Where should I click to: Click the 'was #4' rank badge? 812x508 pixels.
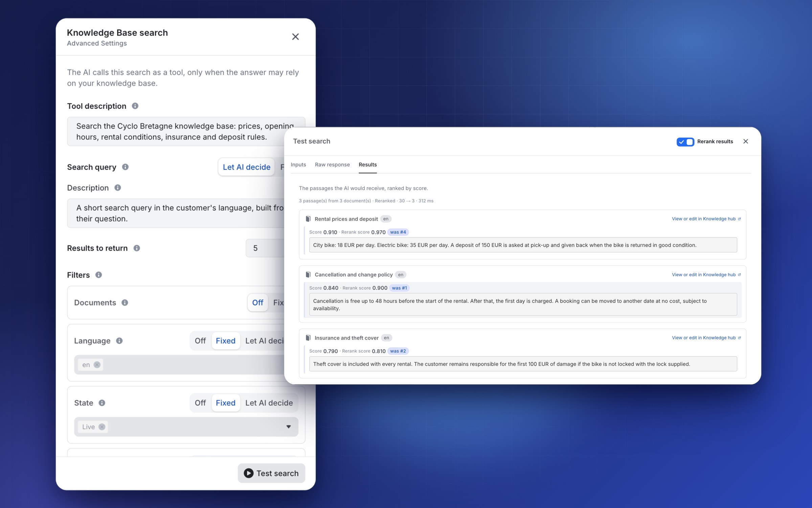[x=398, y=232]
